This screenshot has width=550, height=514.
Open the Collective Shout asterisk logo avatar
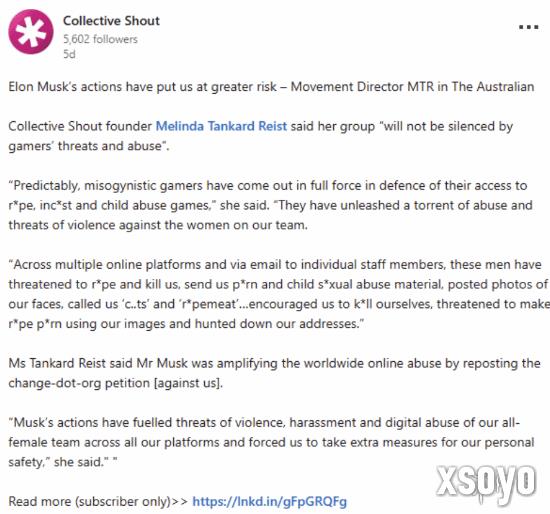[x=31, y=32]
